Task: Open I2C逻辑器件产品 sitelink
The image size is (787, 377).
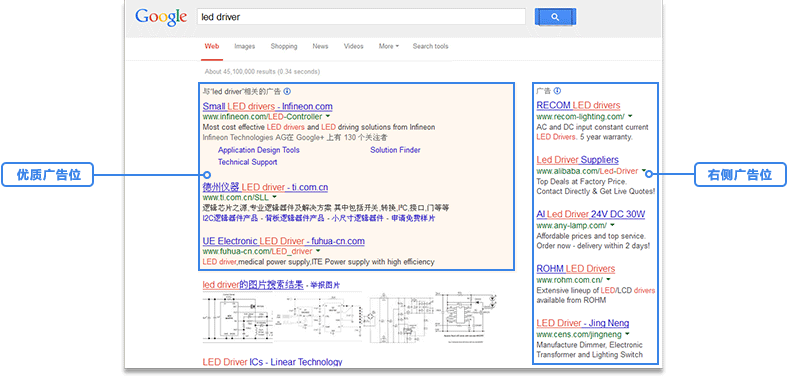Action: (x=231, y=219)
